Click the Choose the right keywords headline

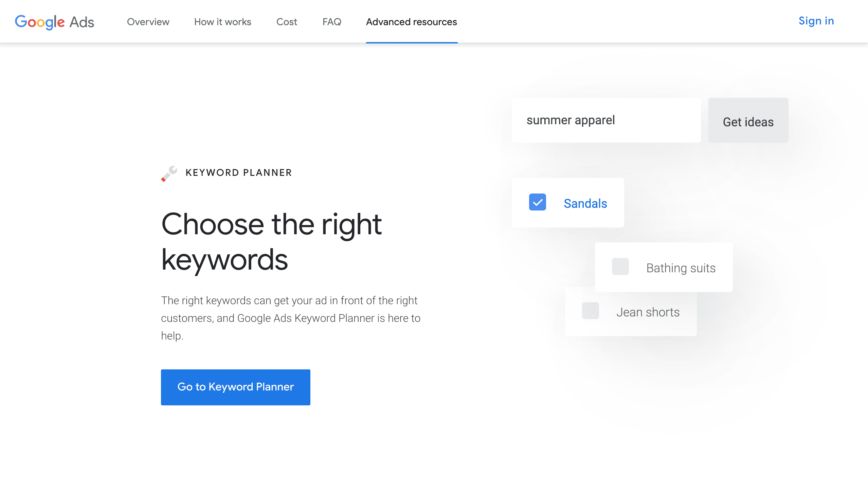click(x=271, y=241)
